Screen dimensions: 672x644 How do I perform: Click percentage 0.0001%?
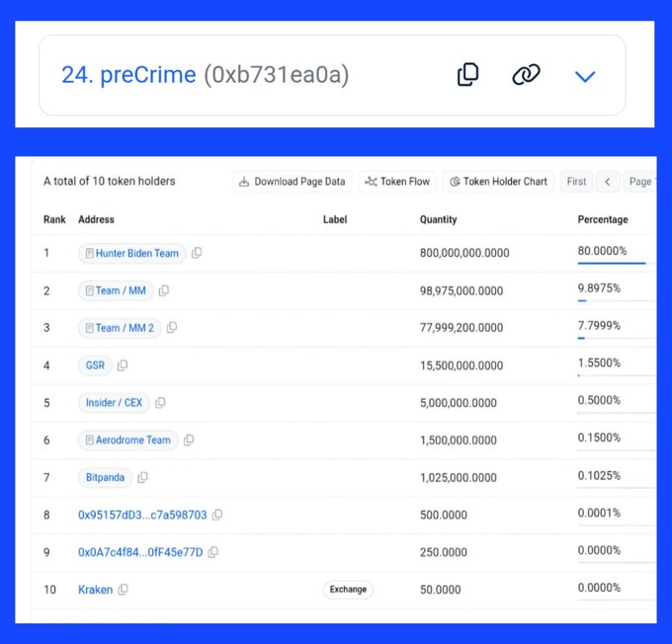click(x=599, y=513)
